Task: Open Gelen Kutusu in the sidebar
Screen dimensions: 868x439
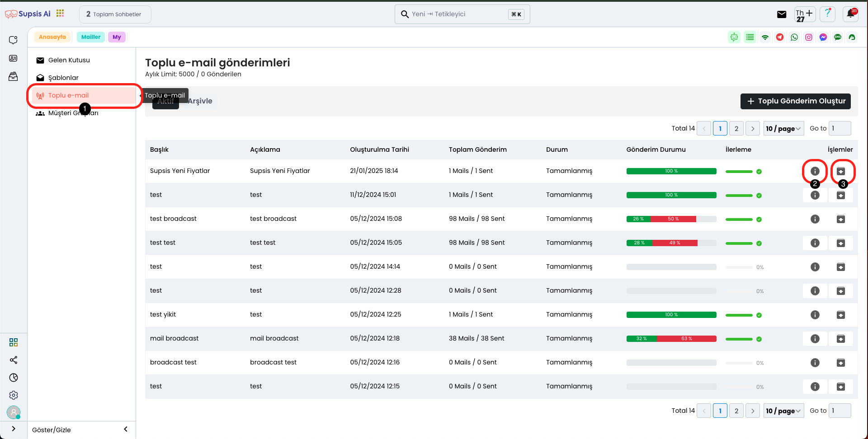Action: tap(81, 60)
